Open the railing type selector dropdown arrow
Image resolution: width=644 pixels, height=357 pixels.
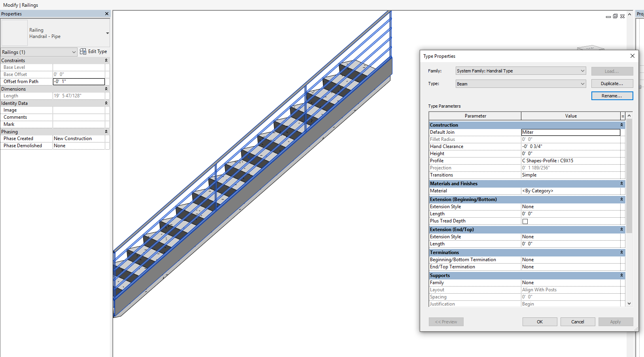coord(107,33)
